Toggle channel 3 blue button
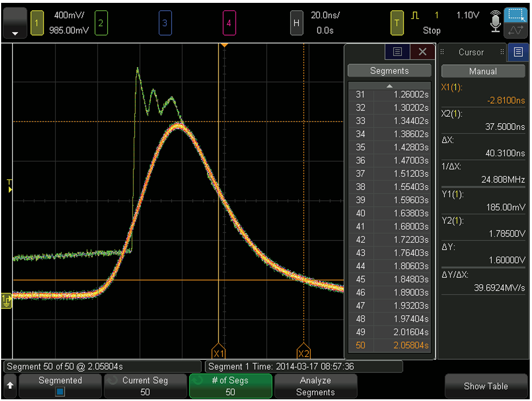 click(x=165, y=23)
